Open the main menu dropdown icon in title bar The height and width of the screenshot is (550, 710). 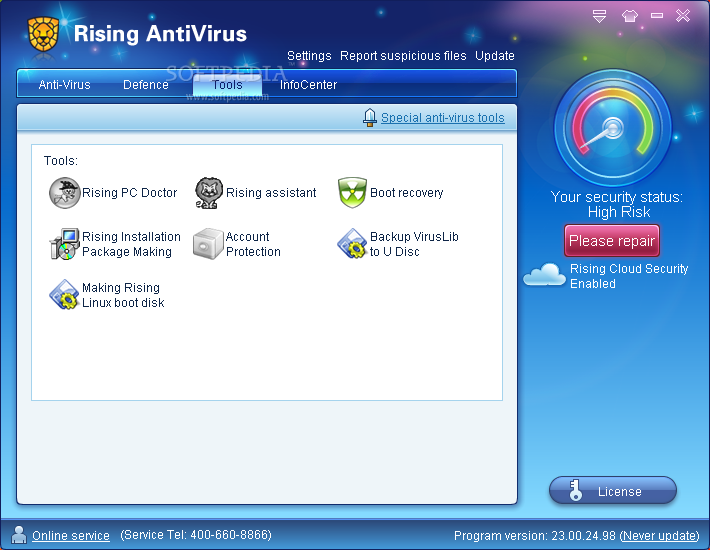600,16
